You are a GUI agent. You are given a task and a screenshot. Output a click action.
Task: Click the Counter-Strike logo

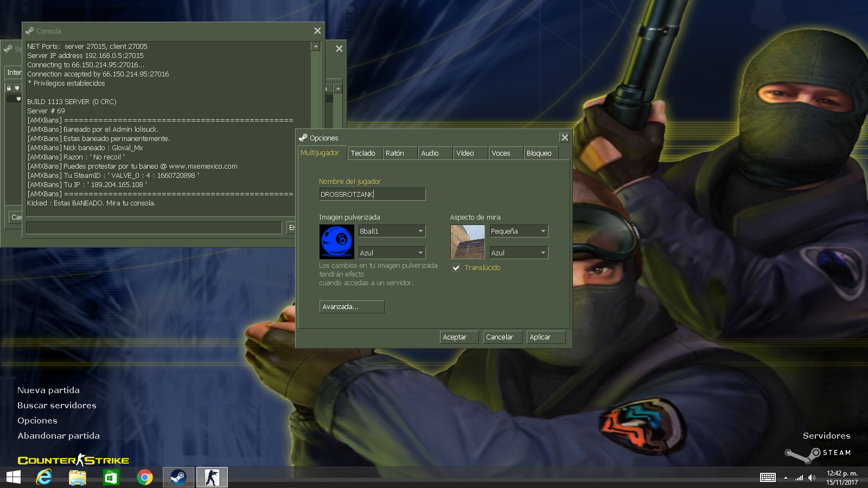(x=73, y=460)
